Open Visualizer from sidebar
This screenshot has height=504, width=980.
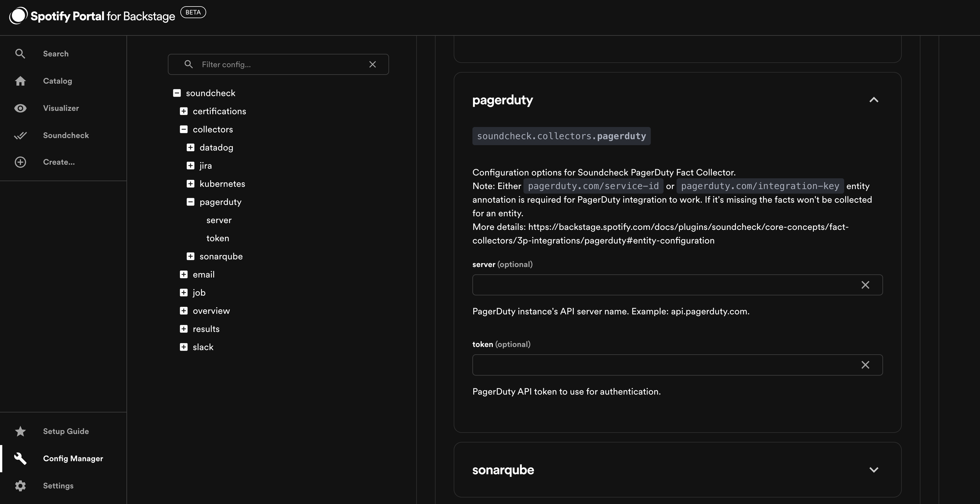tap(61, 108)
